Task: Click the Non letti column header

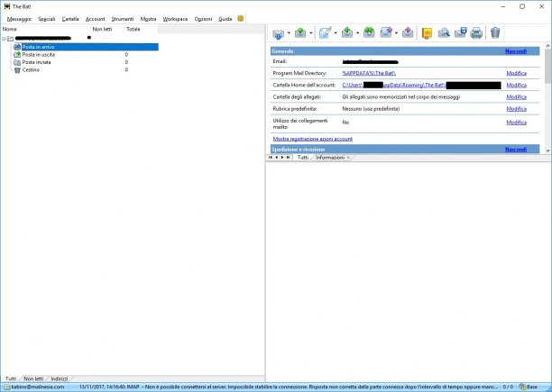Action: coord(107,29)
